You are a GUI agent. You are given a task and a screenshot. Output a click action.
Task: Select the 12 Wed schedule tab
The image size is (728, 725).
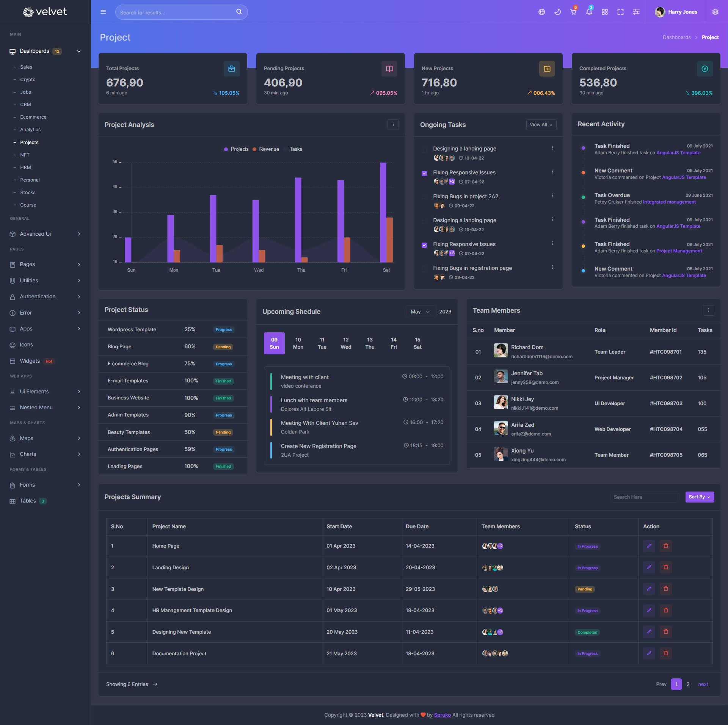click(345, 343)
